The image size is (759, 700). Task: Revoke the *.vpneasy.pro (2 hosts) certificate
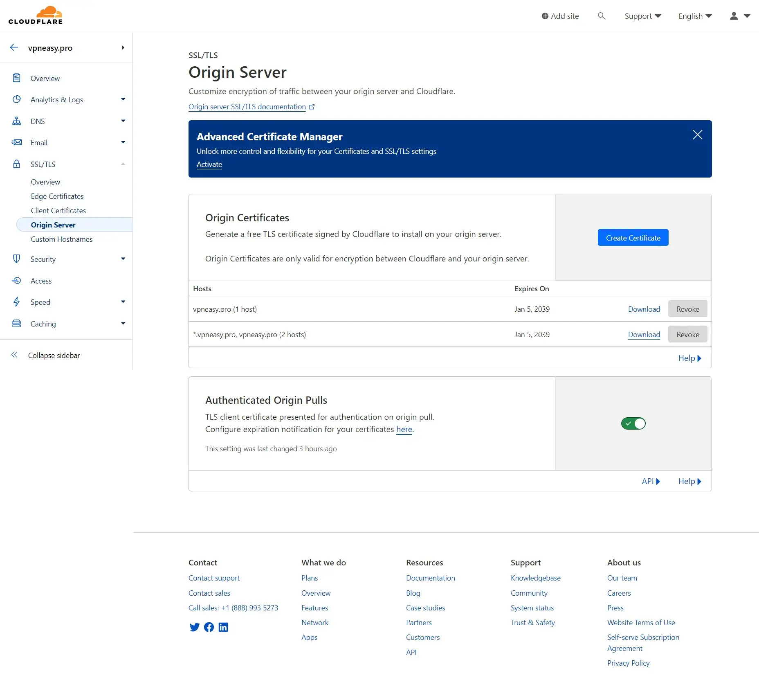pos(688,335)
